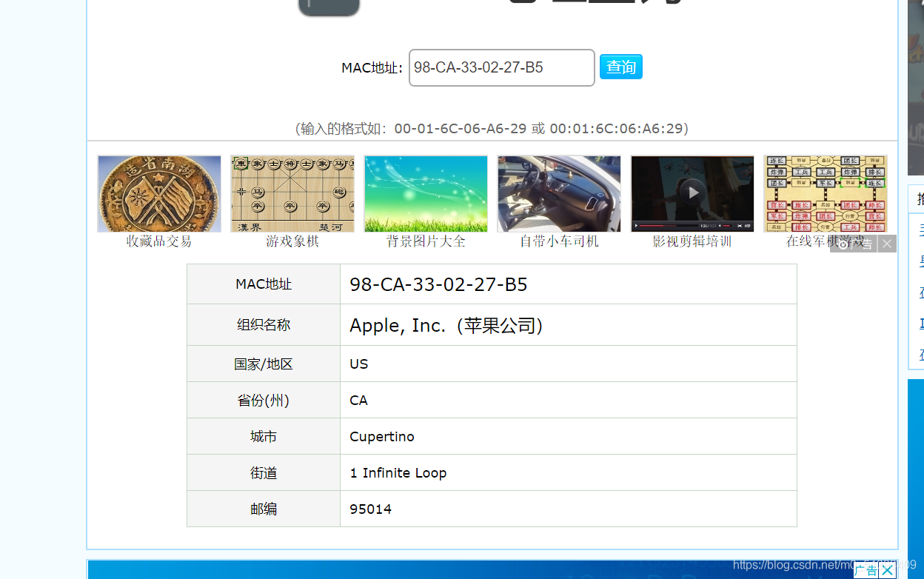This screenshot has height=579, width=924.
Task: Select the 1 Infinite Loop street cell
Action: 569,472
